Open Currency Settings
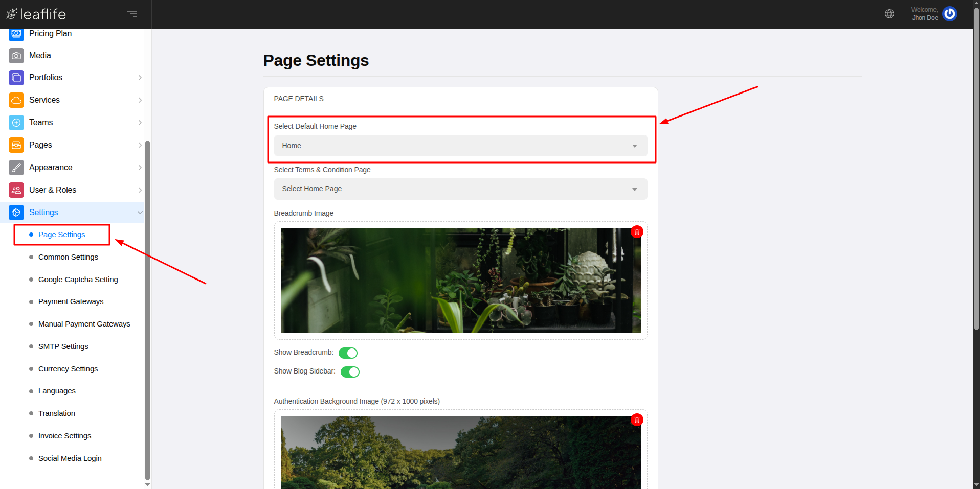This screenshot has width=980, height=489. (68, 369)
